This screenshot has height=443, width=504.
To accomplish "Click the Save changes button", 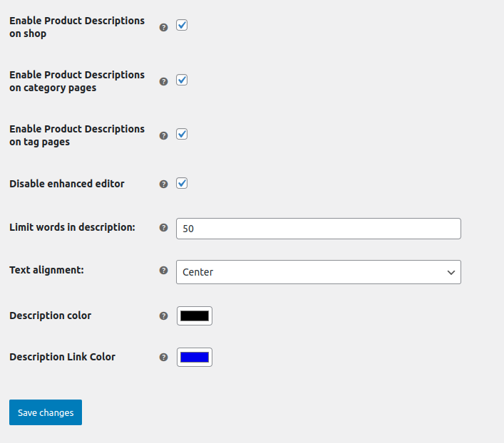I will tap(46, 412).
